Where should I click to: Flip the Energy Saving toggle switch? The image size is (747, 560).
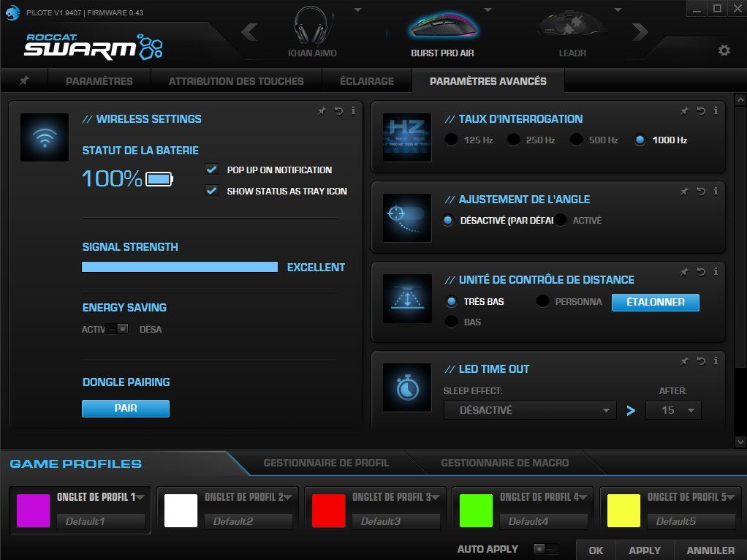coord(117,329)
